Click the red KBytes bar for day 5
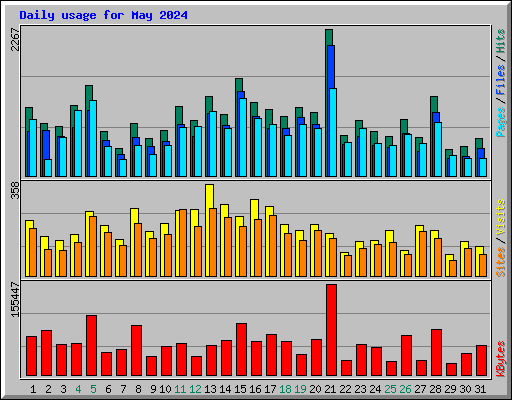 91,345
